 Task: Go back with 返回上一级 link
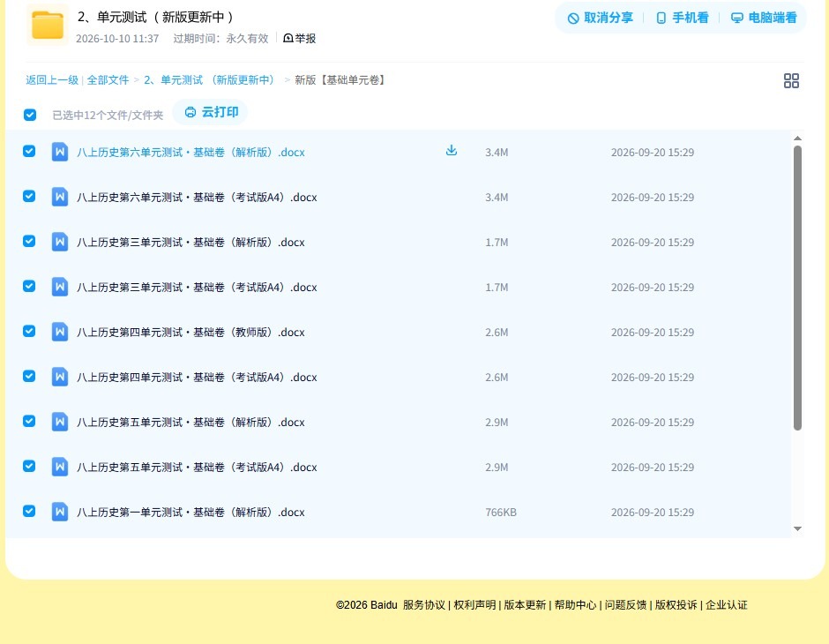tap(52, 80)
